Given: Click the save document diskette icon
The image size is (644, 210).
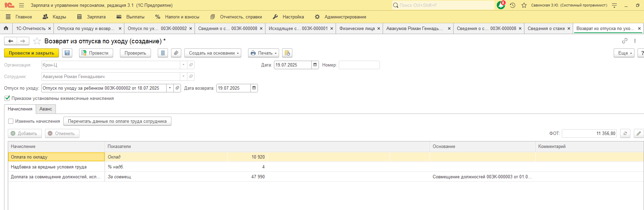Looking at the screenshot, I should [67, 53].
